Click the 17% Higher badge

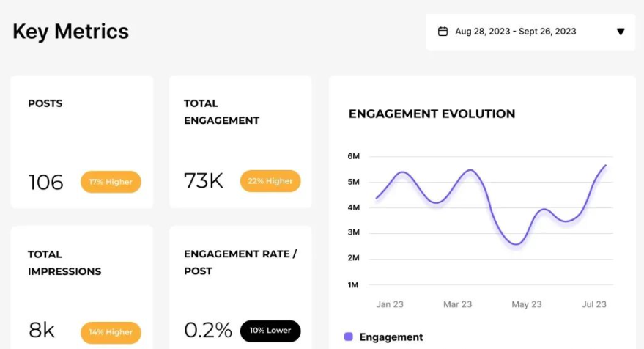click(111, 182)
